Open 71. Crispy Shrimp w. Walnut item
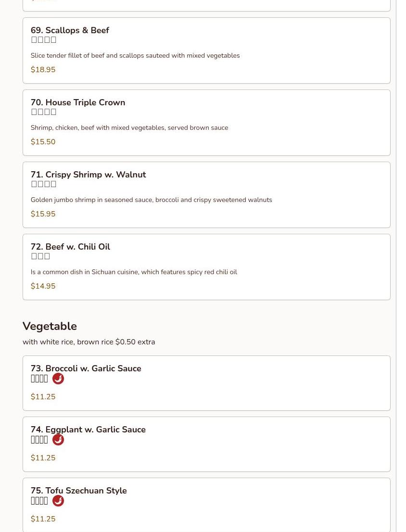The width and height of the screenshot is (406, 532). pyautogui.click(x=206, y=195)
